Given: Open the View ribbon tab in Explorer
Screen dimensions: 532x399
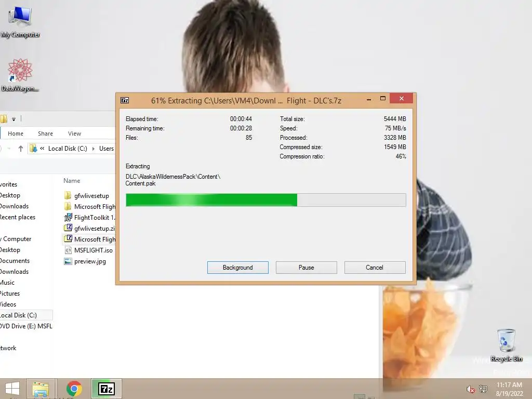Looking at the screenshot, I should [x=74, y=134].
